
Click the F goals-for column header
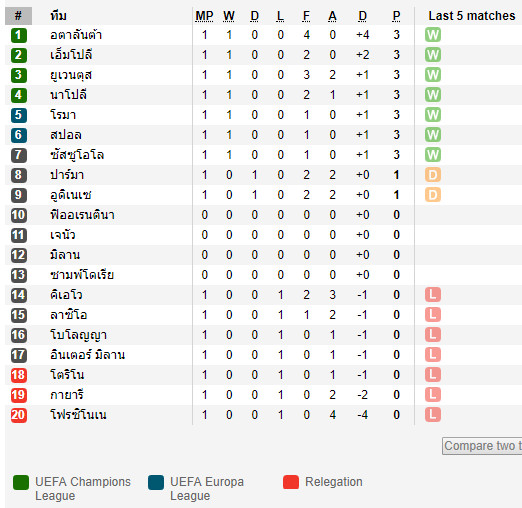point(306,16)
